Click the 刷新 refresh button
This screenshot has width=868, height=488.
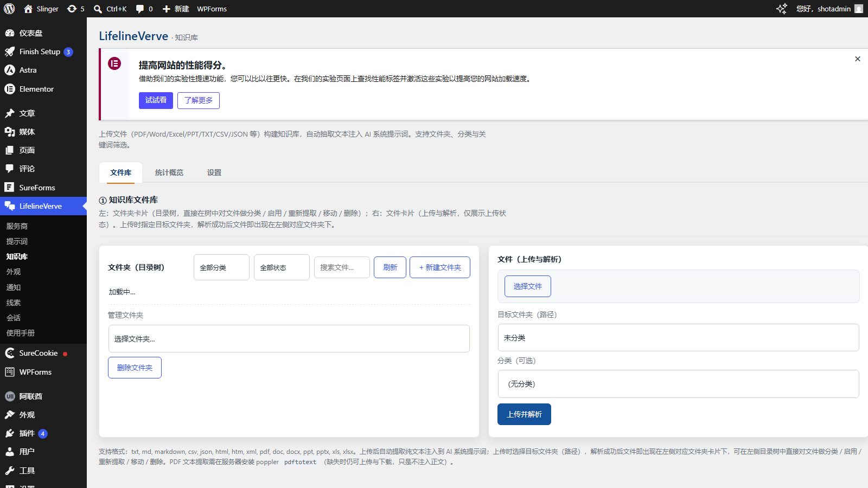pyautogui.click(x=390, y=267)
